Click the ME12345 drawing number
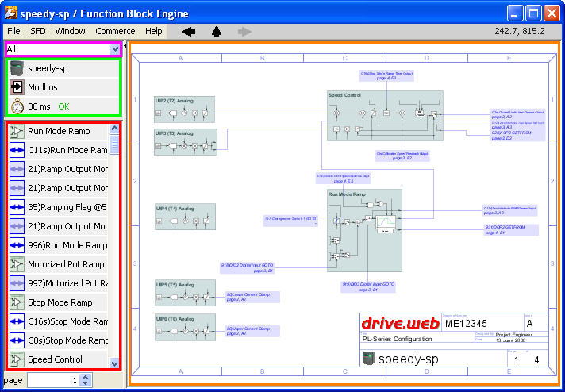The width and height of the screenshot is (565, 392). pyautogui.click(x=467, y=324)
